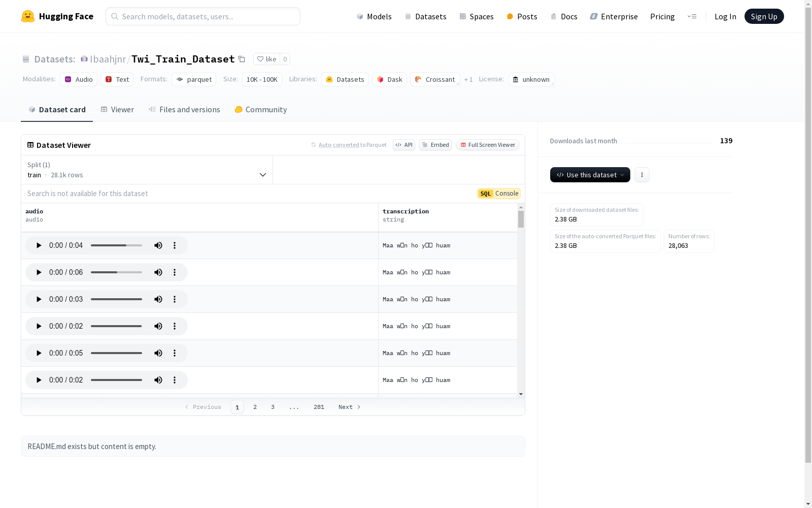Open the SQL Console
Image resolution: width=812 pixels, height=508 pixels.
pyautogui.click(x=499, y=194)
